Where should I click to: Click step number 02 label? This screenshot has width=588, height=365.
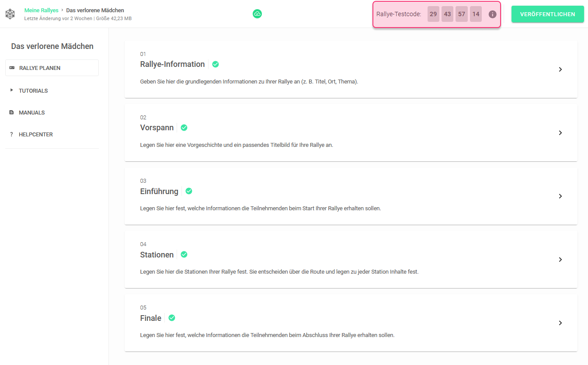pyautogui.click(x=143, y=118)
